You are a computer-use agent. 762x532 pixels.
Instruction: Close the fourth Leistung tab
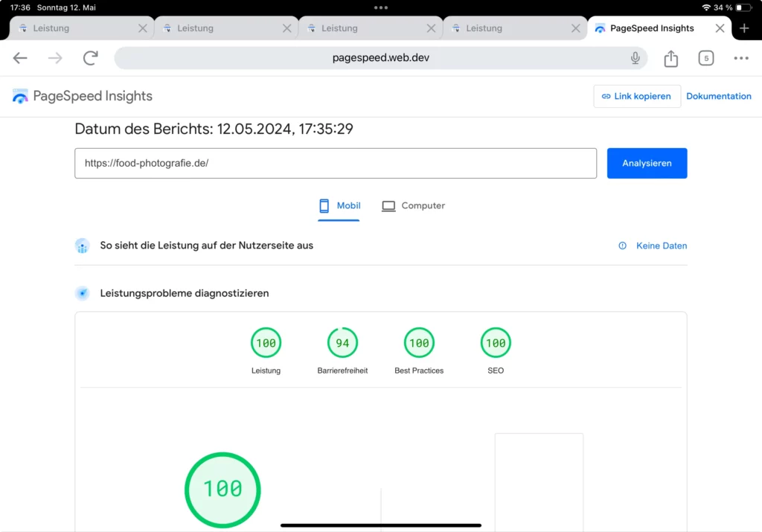point(575,28)
